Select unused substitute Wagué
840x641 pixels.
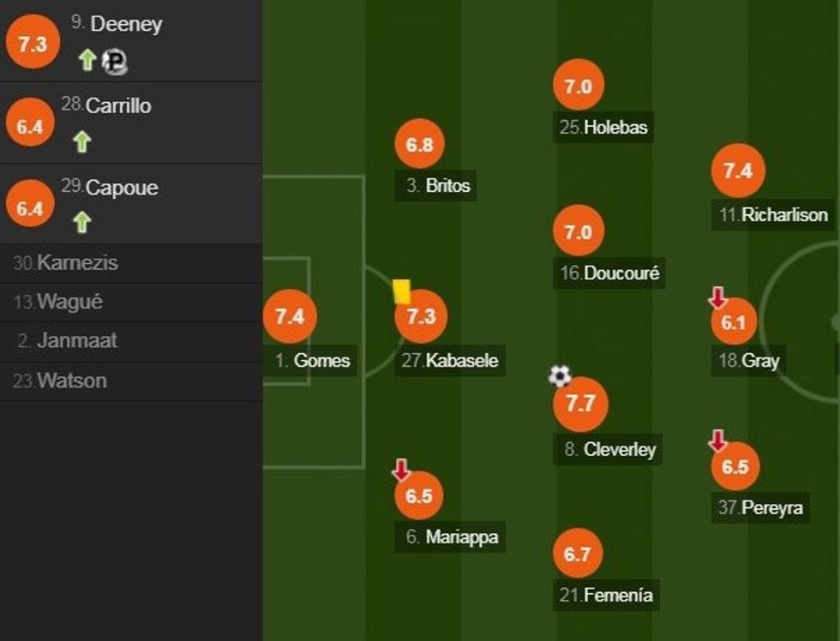59,302
